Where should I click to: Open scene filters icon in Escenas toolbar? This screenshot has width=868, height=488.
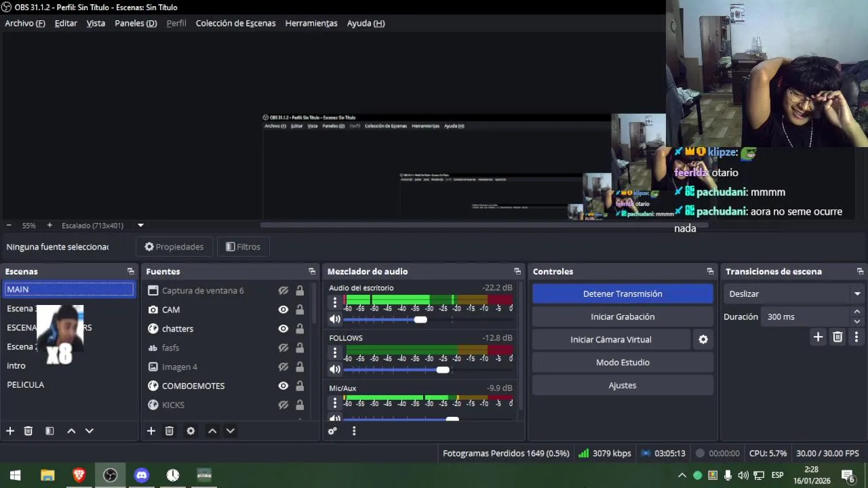click(50, 430)
